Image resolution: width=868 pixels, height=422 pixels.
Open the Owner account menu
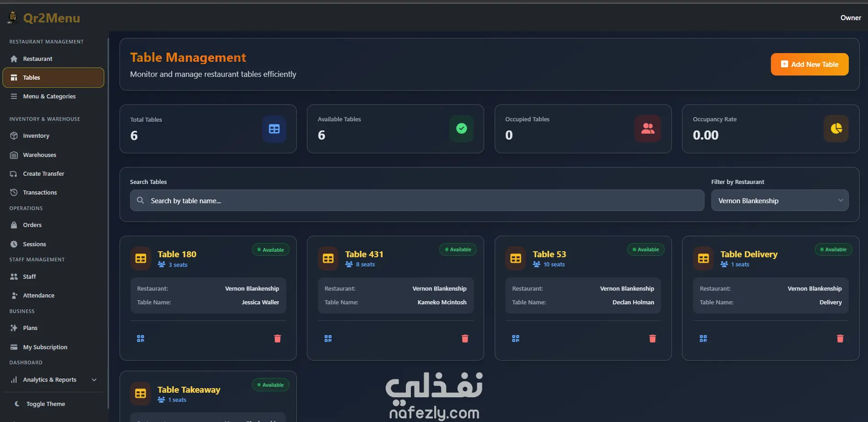coord(851,18)
